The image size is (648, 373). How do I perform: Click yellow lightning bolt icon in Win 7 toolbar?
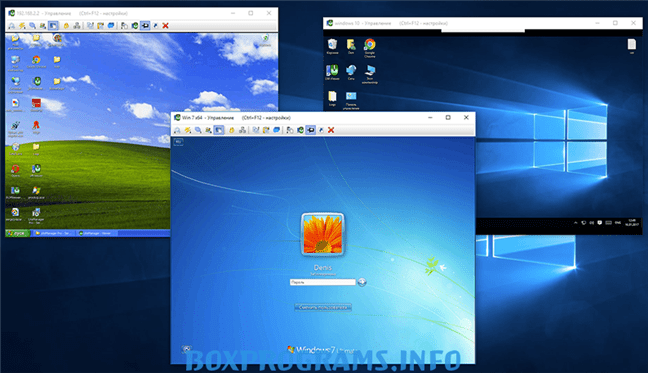point(188,130)
